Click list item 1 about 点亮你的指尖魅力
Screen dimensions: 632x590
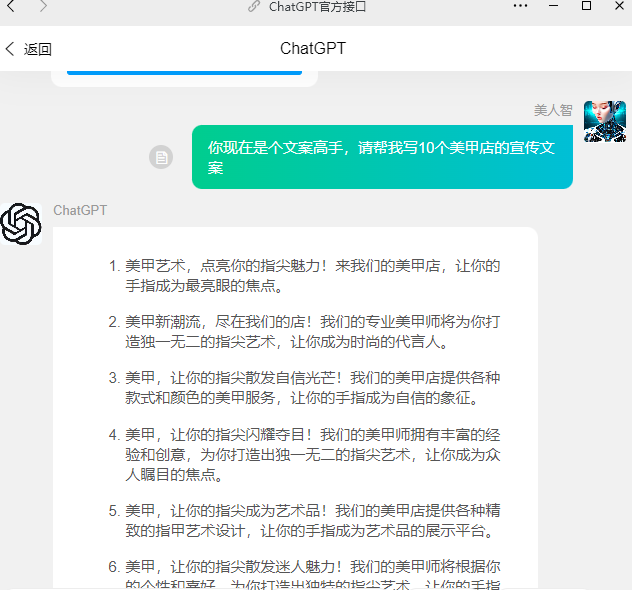(305, 276)
